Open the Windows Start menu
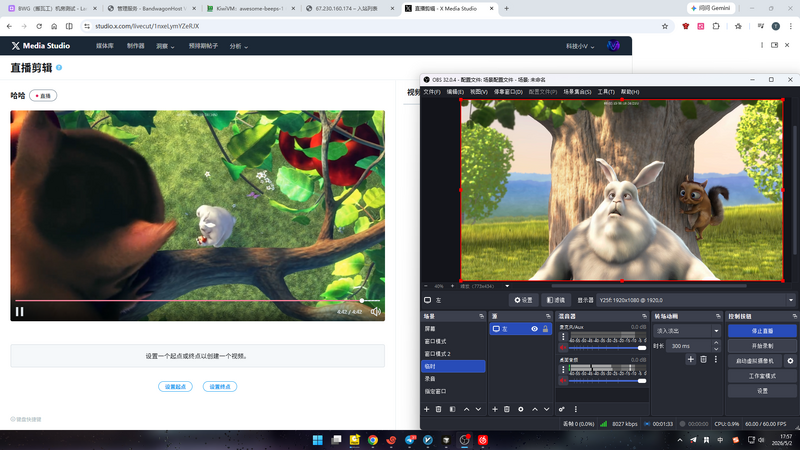Screen dimensions: 800x450 317,440
